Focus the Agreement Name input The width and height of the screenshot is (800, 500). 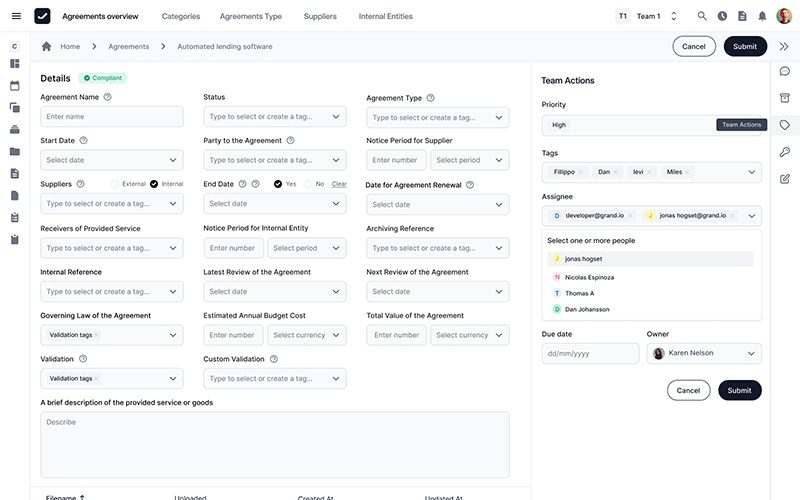[x=112, y=117]
